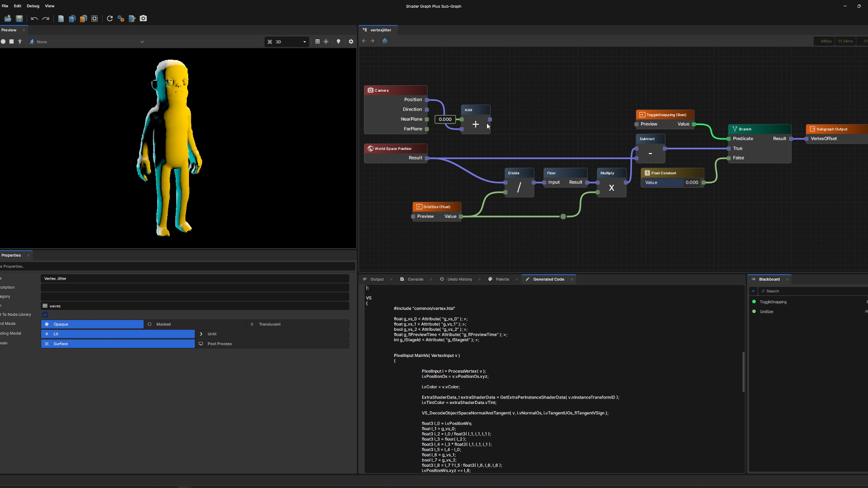Open the Undo History tab
This screenshot has width=868, height=488.
459,279
